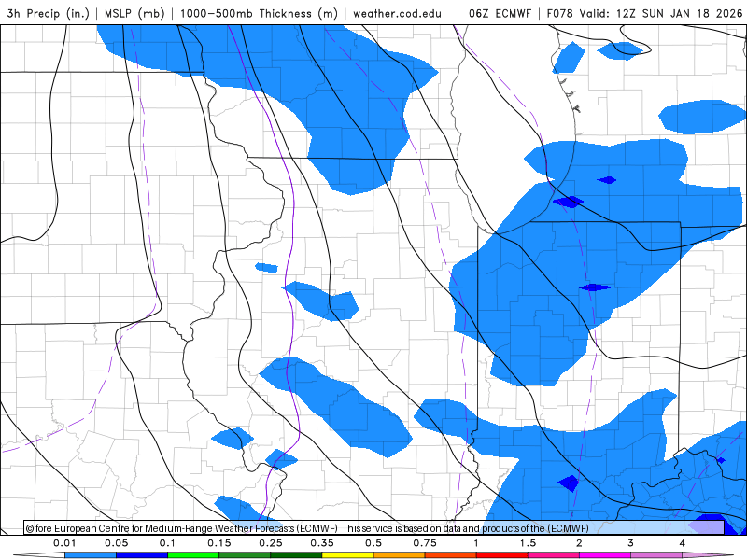Select the 'MSLP (mb)' header label
This screenshot has height=560, width=747.
tap(134, 13)
